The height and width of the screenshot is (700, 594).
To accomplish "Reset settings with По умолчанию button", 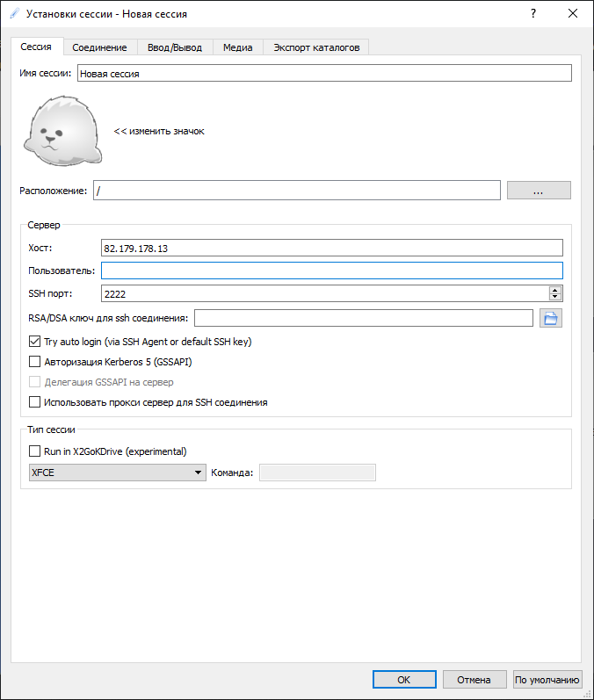I will click(x=547, y=679).
